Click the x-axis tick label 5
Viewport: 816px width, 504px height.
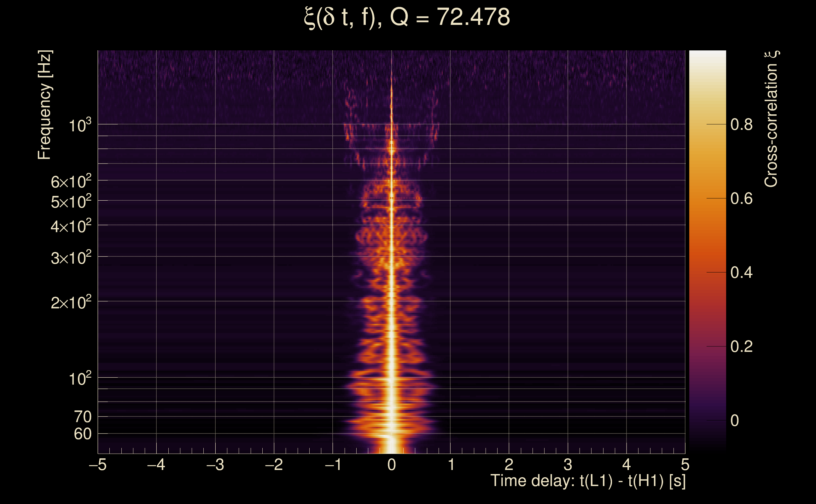(685, 465)
